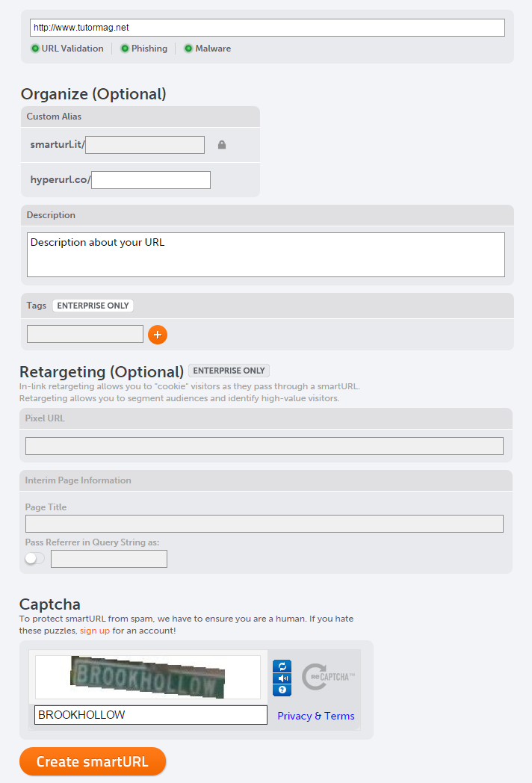Click the reCAPTCHA refresh challenge icon

pos(282,666)
